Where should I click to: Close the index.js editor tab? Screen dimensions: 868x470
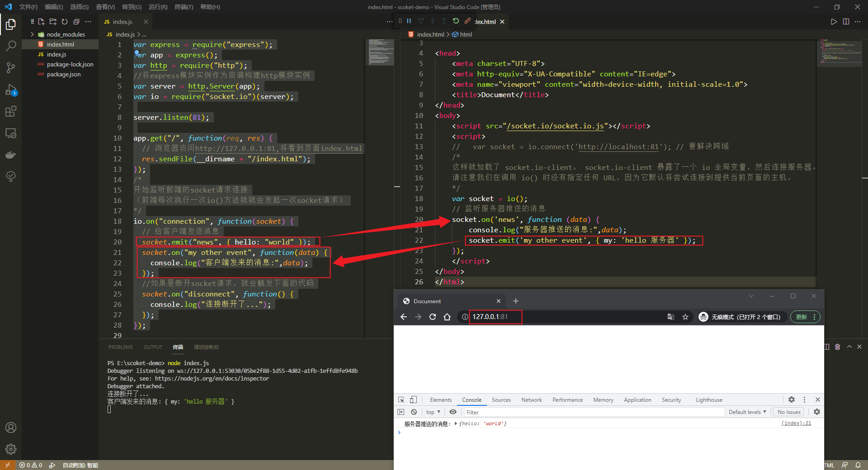tap(146, 22)
